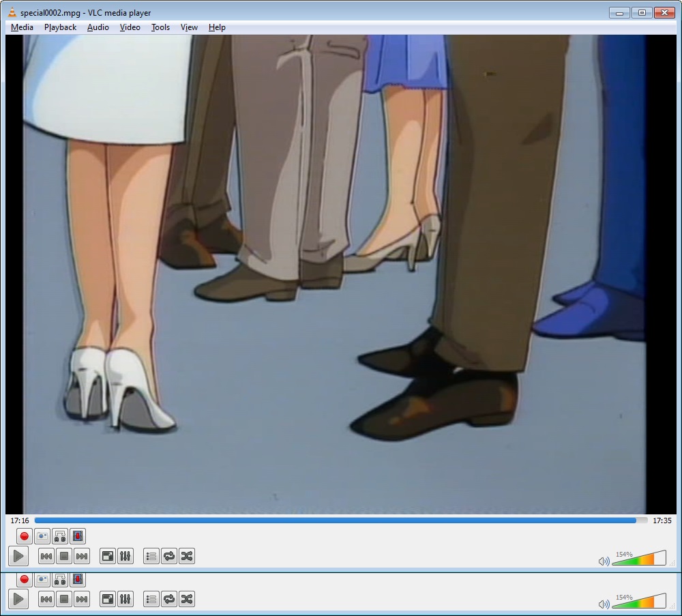Mute audio with main row speaker icon
The height and width of the screenshot is (616, 682).
(604, 561)
